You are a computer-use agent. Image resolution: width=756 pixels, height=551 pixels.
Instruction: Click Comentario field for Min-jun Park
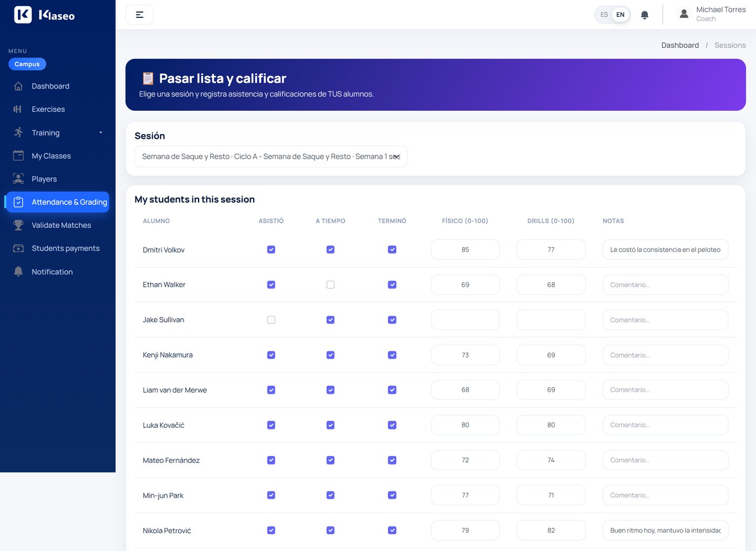click(x=665, y=495)
